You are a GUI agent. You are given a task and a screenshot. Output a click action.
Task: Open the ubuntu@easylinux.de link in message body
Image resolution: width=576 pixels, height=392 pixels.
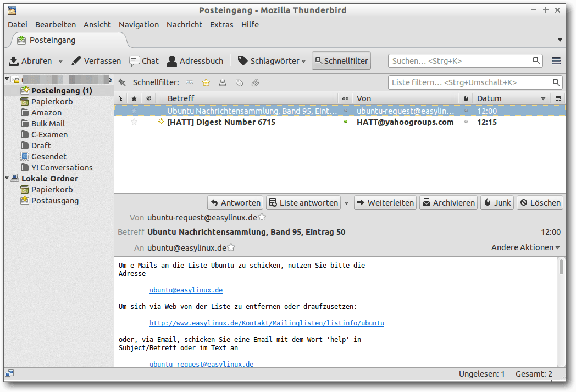[186, 290]
